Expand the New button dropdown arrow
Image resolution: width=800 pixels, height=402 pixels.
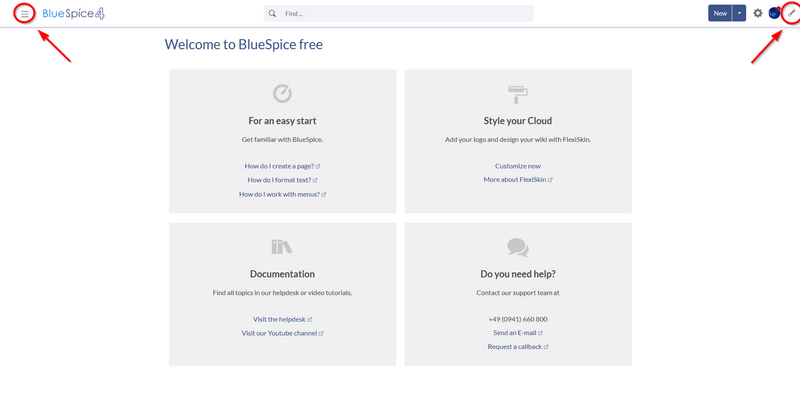(x=739, y=13)
